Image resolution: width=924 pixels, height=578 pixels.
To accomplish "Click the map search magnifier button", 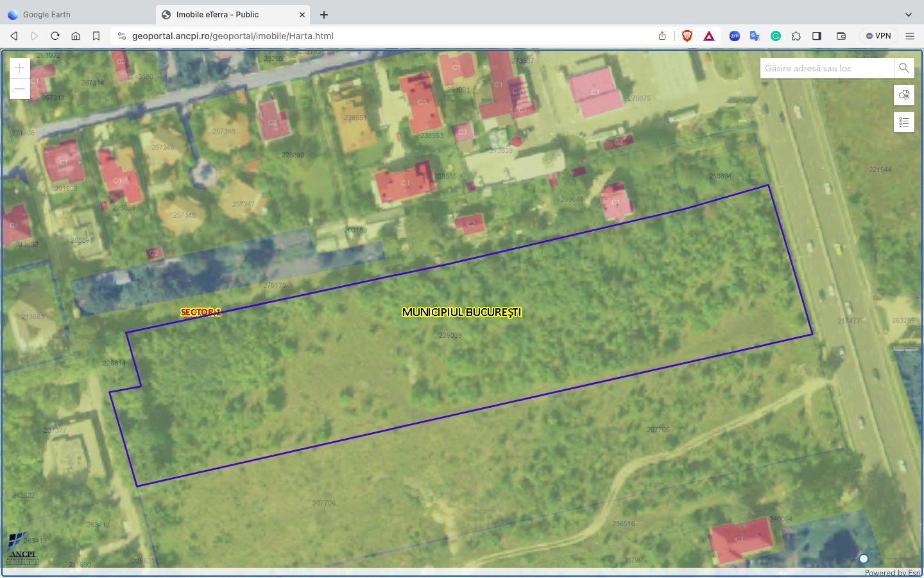I will 903,68.
